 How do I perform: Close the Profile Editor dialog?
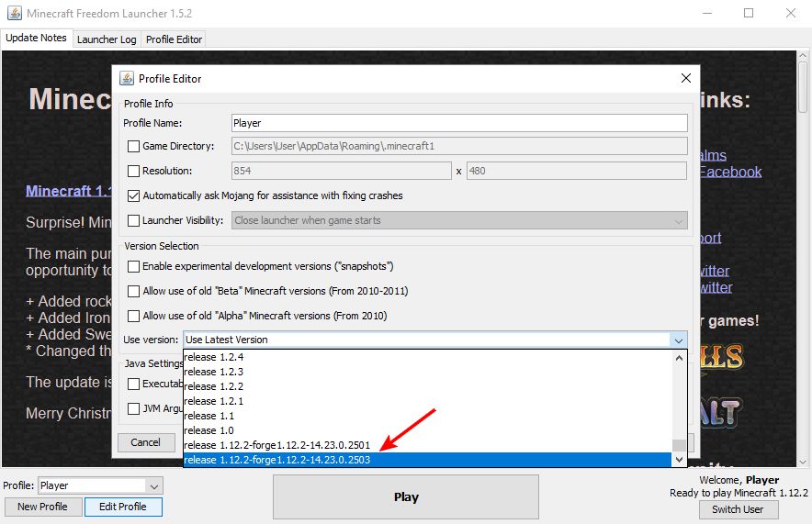pyautogui.click(x=684, y=79)
